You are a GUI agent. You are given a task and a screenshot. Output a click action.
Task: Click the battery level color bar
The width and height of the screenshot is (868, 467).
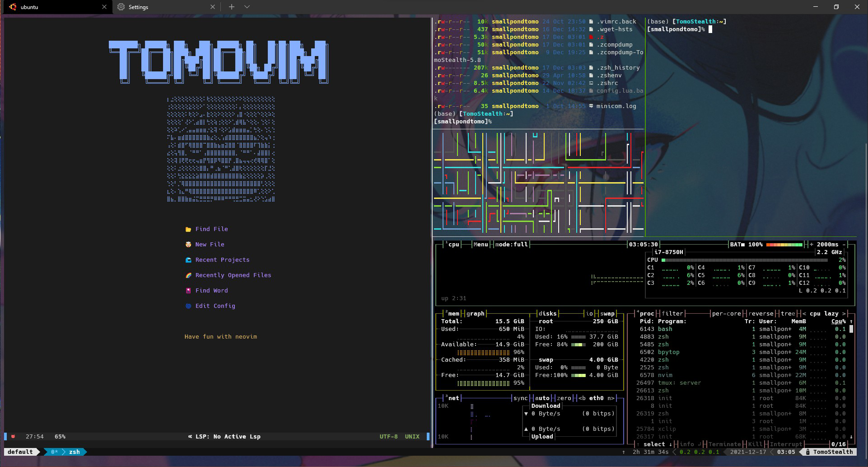(x=784, y=245)
